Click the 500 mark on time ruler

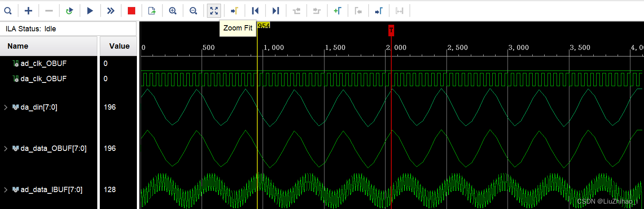click(x=209, y=48)
